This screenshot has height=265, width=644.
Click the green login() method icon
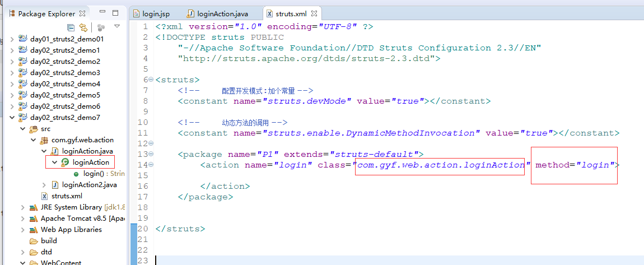tap(76, 174)
